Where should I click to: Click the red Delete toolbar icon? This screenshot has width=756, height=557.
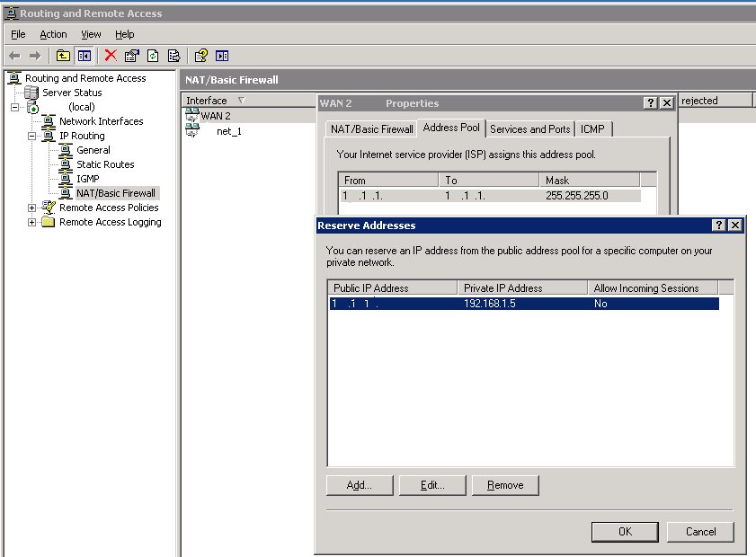(111, 56)
